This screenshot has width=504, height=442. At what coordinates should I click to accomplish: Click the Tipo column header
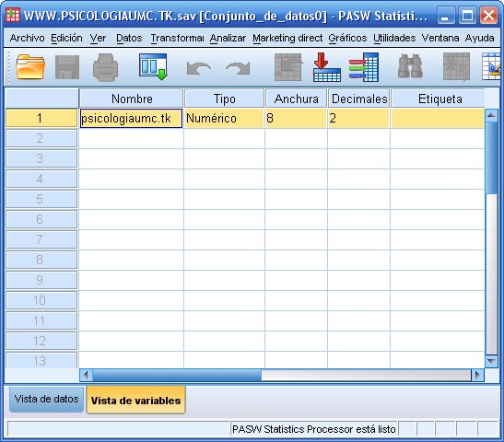point(224,99)
